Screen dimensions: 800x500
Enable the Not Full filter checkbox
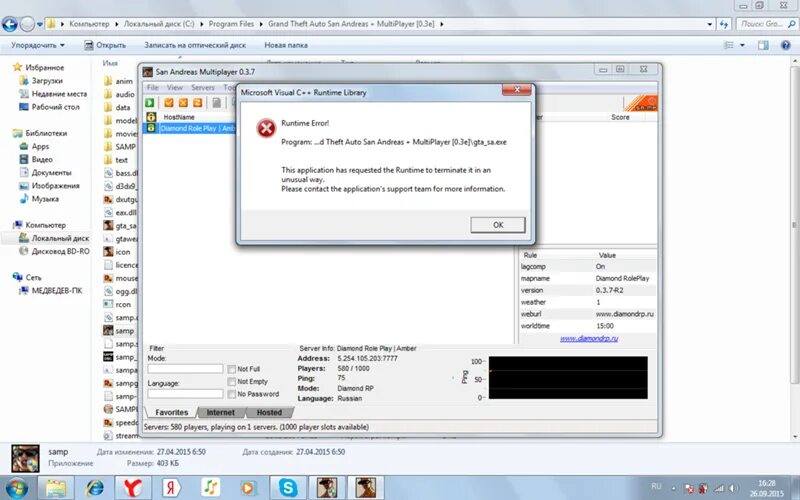point(232,369)
